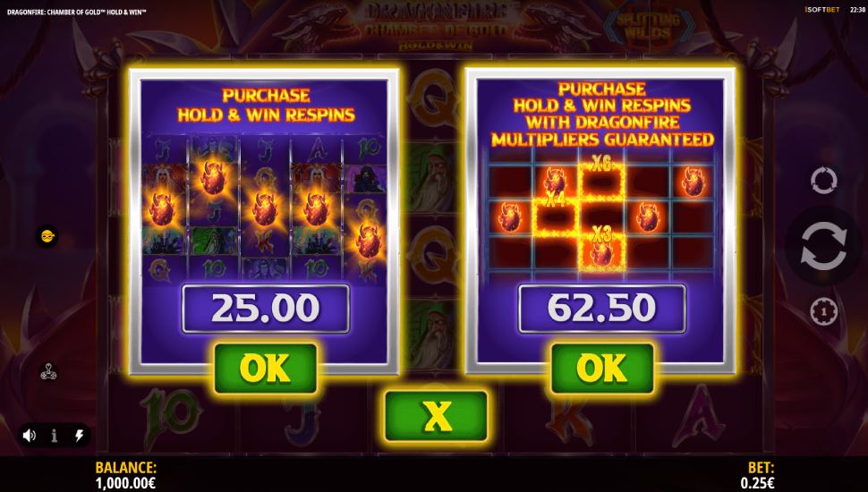The height and width of the screenshot is (492, 868).
Task: Toggle the lightning turbo spin icon
Action: point(79,436)
